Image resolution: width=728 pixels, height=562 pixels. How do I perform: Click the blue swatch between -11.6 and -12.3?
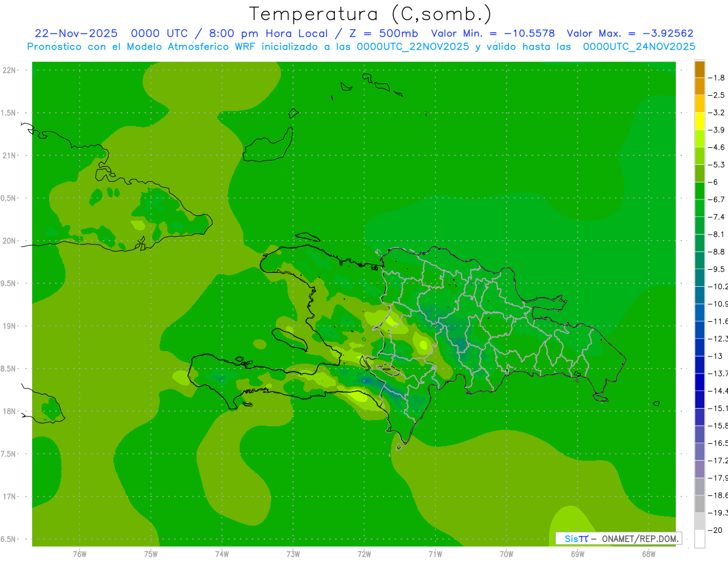pos(699,330)
